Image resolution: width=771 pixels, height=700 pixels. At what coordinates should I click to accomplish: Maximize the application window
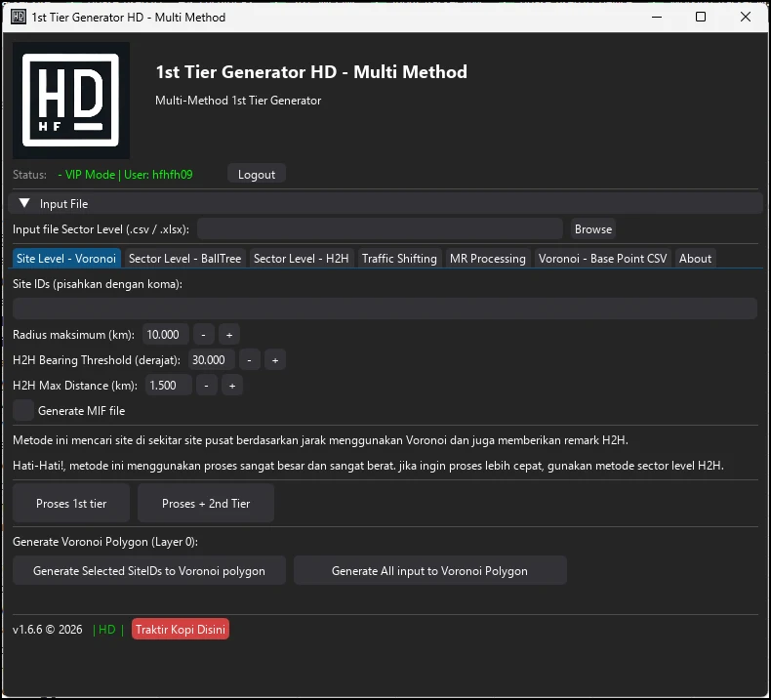(701, 17)
